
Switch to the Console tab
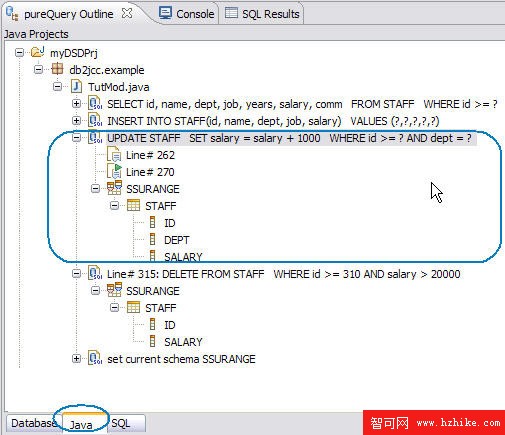coord(187,14)
